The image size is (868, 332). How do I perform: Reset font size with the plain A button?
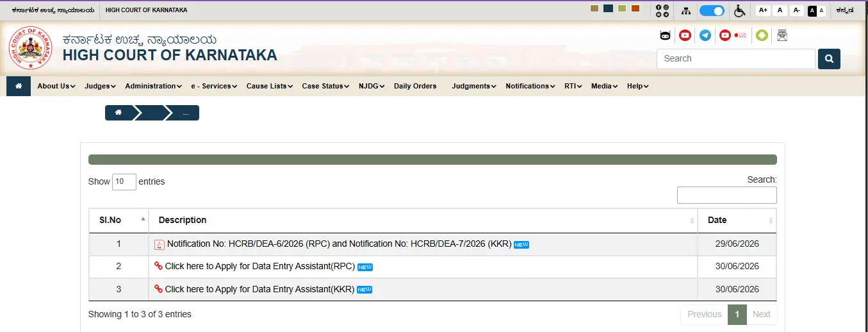[x=780, y=10]
